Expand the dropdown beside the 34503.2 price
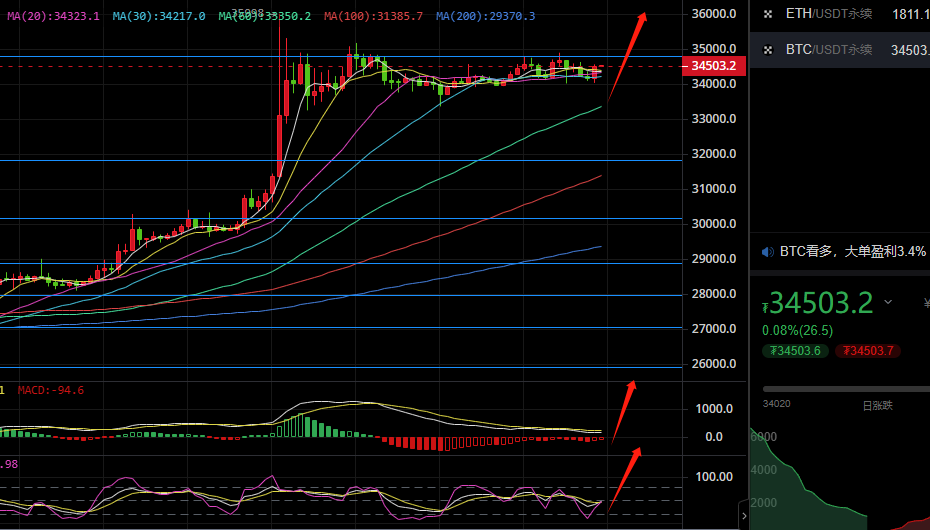 pyautogui.click(x=888, y=302)
